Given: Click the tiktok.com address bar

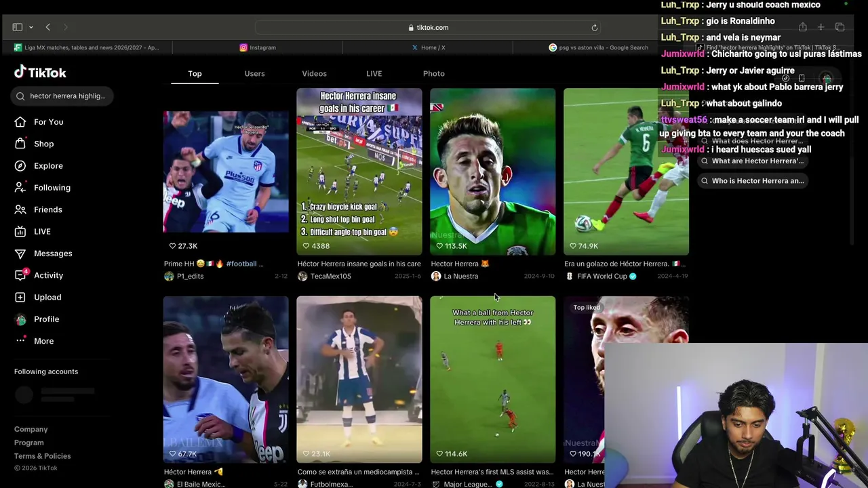Looking at the screenshot, I should tap(429, 28).
